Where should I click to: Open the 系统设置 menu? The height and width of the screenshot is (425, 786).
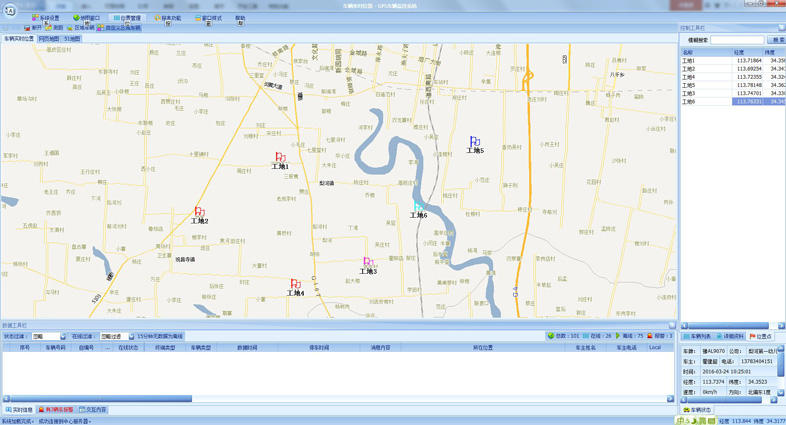pos(46,18)
